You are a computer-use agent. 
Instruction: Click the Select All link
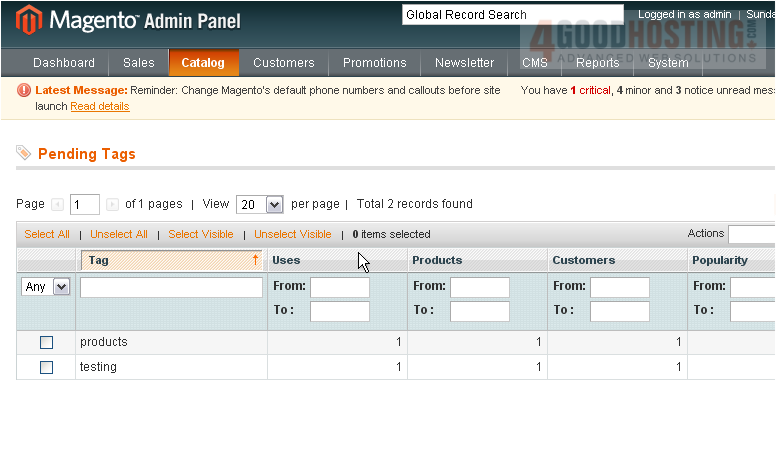[47, 234]
